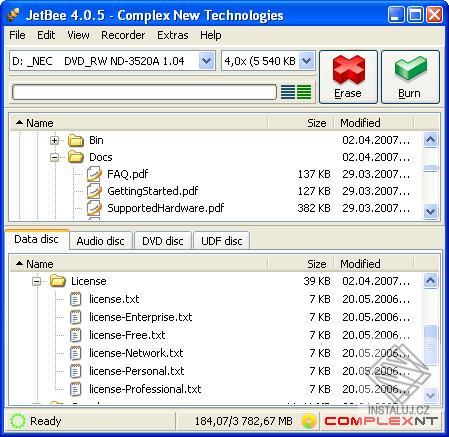Select the license-Enterprise.txt file name

141,317
